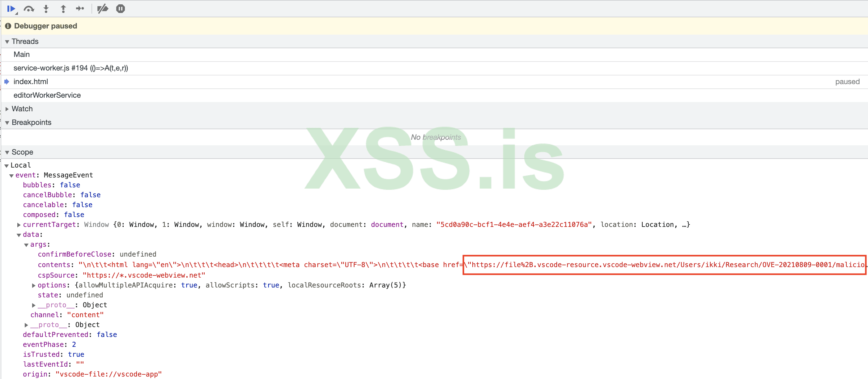This screenshot has width=868, height=379.
Task: Click the Debugger paused info icon
Action: coord(8,26)
